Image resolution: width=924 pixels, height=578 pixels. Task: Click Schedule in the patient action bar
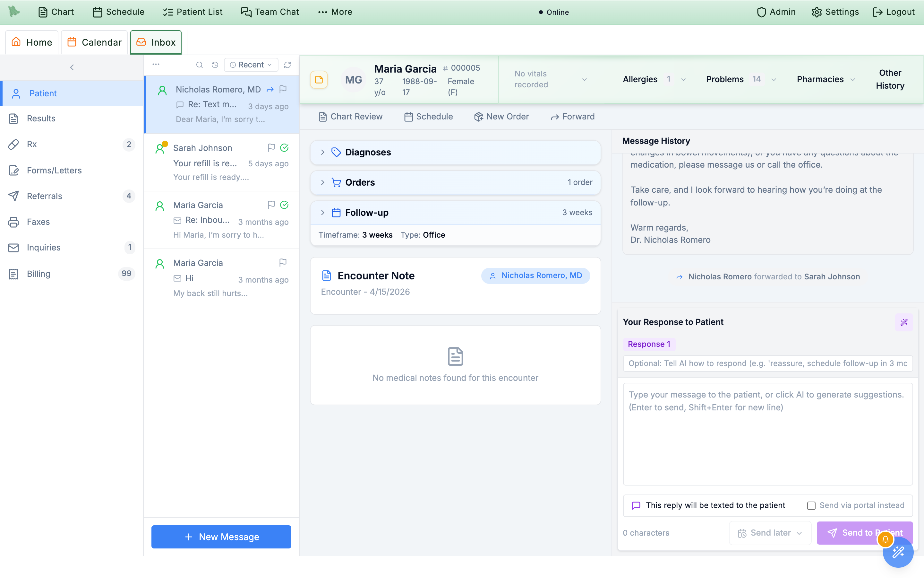click(428, 117)
